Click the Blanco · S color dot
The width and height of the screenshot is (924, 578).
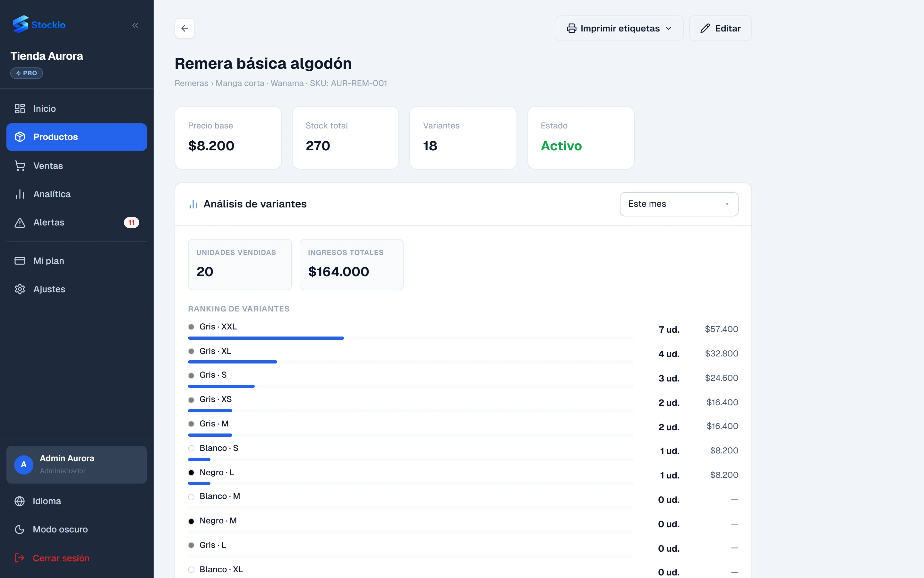point(191,448)
